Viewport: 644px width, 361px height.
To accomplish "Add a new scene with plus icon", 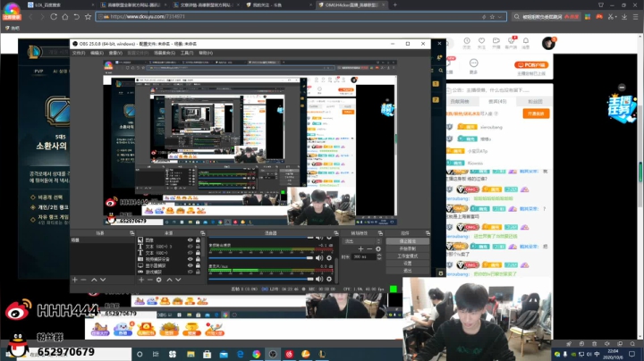I will [x=75, y=280].
